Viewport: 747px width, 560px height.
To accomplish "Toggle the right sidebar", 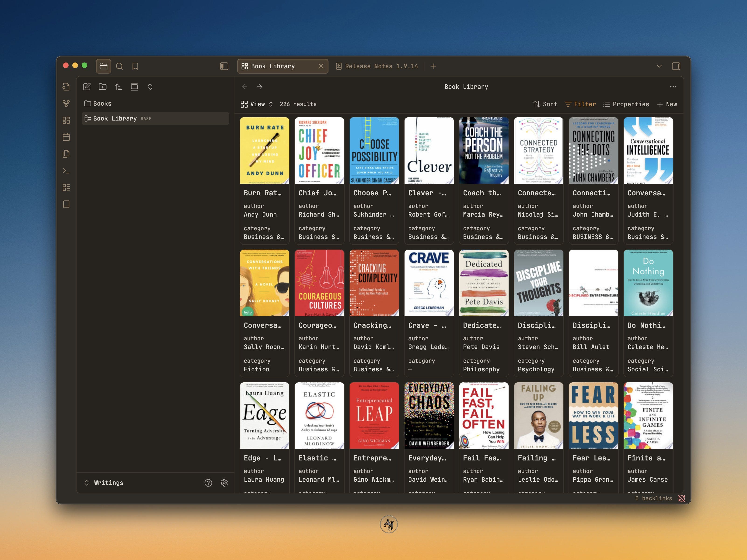I will 676,66.
